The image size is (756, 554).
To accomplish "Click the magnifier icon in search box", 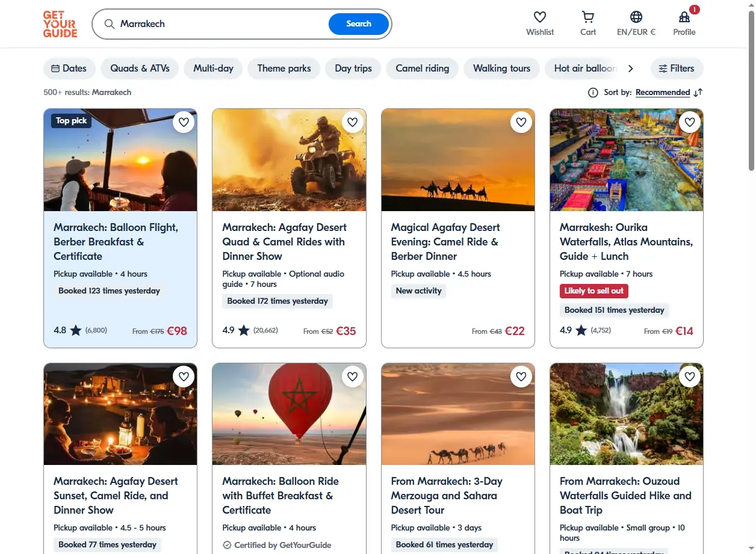I will click(110, 24).
